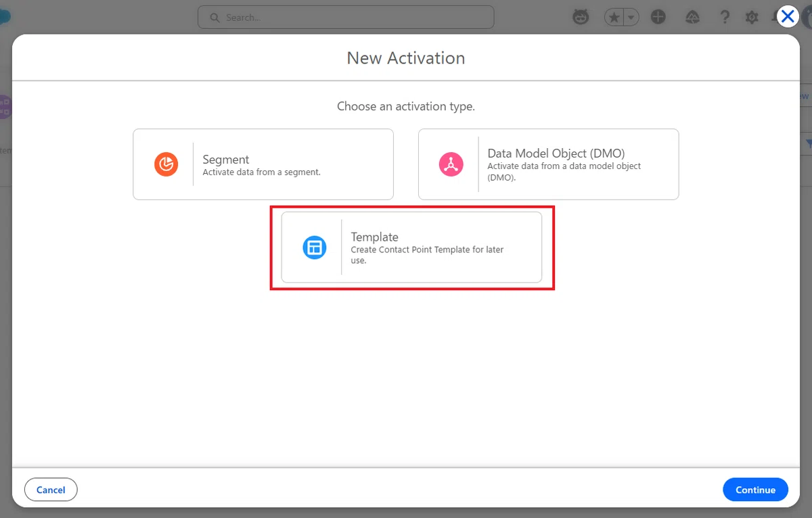812x518 pixels.
Task: Open the Help question mark icon
Action: (x=725, y=18)
